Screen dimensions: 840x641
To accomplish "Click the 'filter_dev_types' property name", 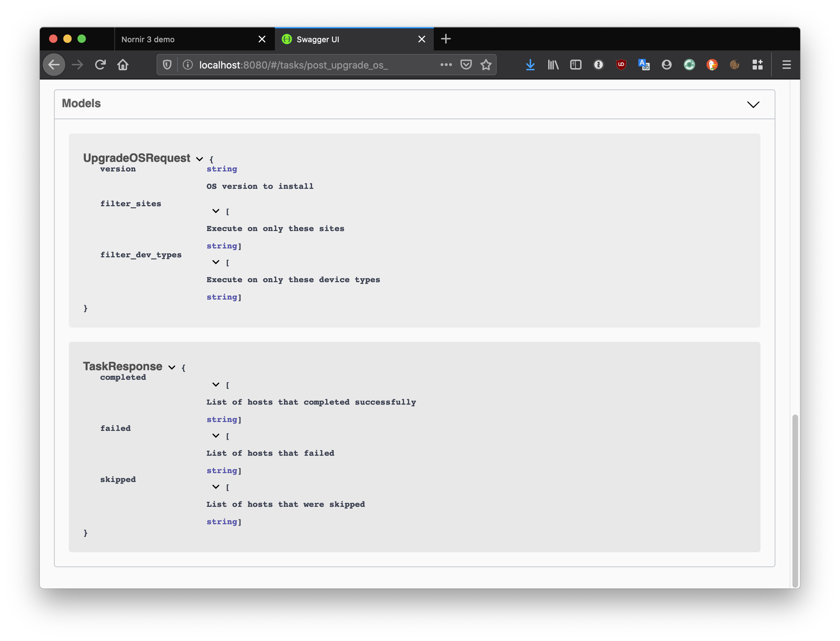I will 141,255.
